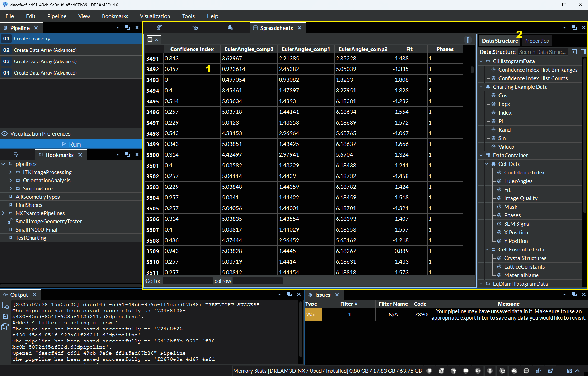The height and width of the screenshot is (376, 588).
Task: Click the collapse-all icon in Data Structure
Action: (x=583, y=52)
